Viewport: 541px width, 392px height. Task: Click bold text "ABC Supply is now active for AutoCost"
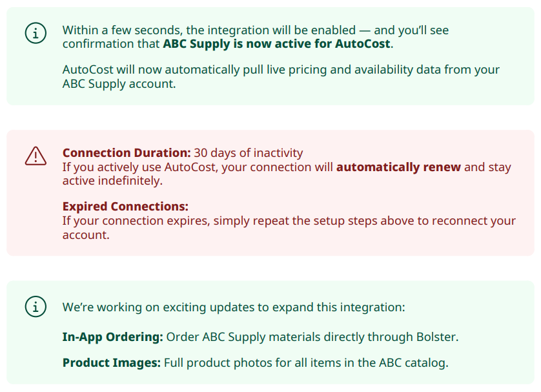click(277, 44)
